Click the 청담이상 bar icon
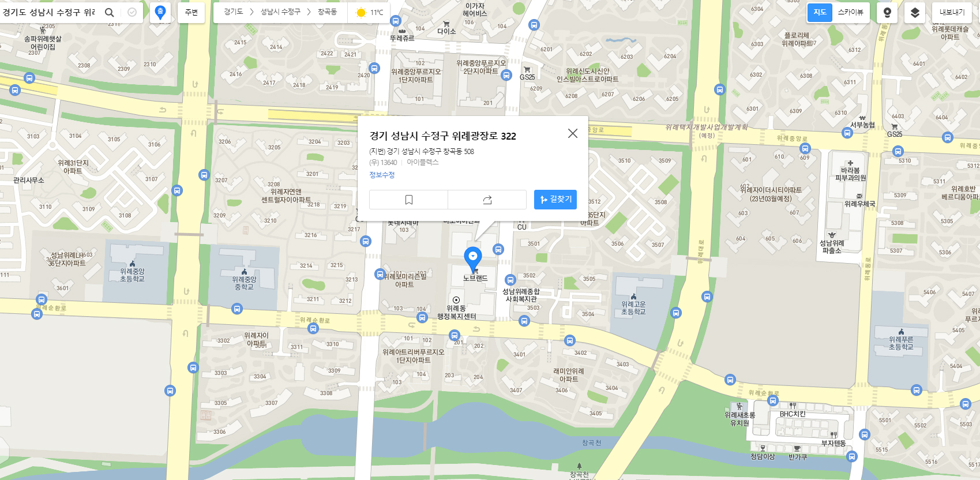This screenshot has width=980, height=480. pyautogui.click(x=763, y=448)
